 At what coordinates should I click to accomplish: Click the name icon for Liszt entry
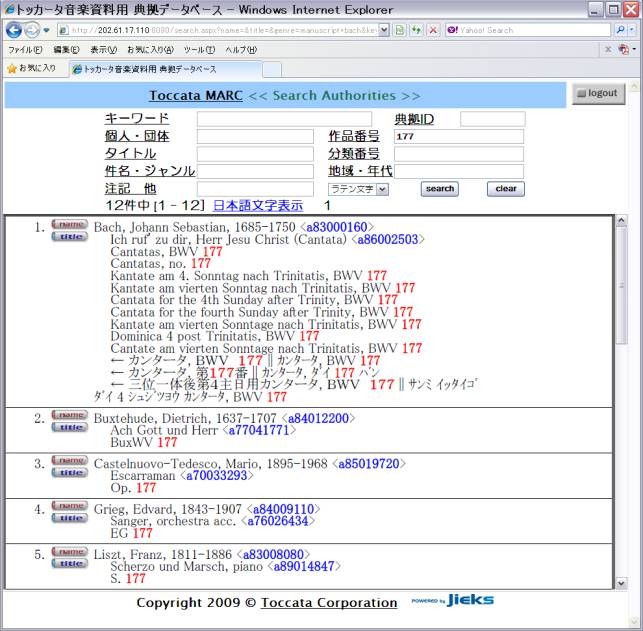(x=70, y=551)
